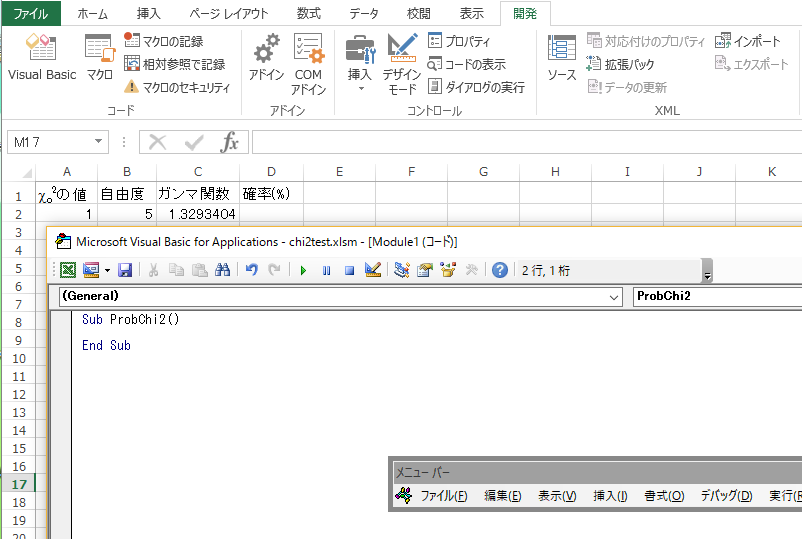Start Record Macro (マクロの記録)
802x539 pixels.
click(164, 41)
